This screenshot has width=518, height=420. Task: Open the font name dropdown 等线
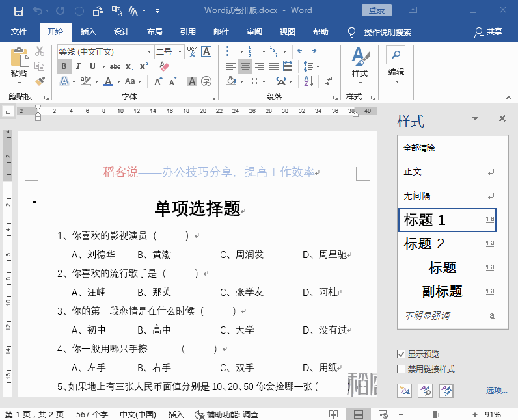(x=149, y=52)
